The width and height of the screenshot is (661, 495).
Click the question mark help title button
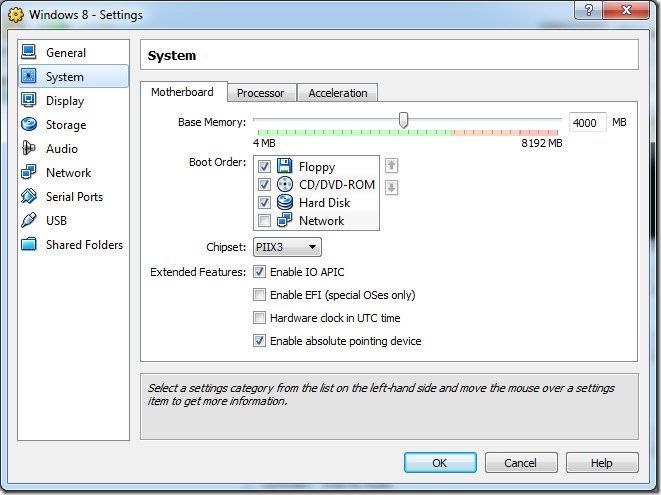[x=588, y=10]
